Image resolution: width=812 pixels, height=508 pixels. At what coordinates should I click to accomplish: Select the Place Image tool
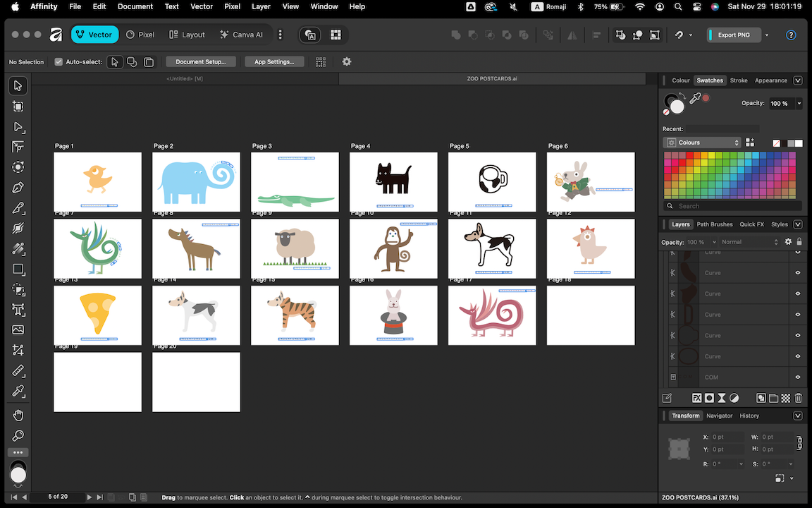point(18,329)
